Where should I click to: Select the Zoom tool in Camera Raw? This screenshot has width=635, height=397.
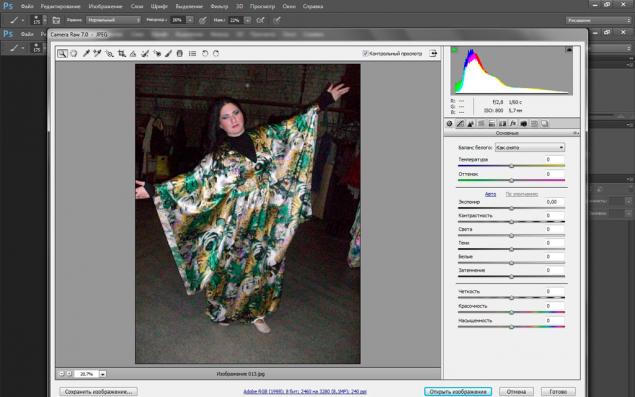(62, 53)
